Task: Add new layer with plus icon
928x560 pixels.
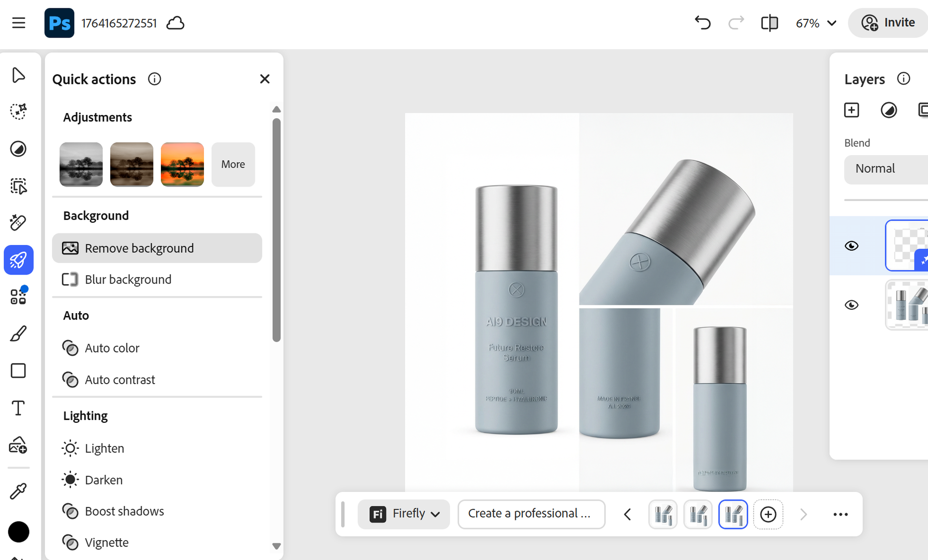Action: click(x=851, y=110)
